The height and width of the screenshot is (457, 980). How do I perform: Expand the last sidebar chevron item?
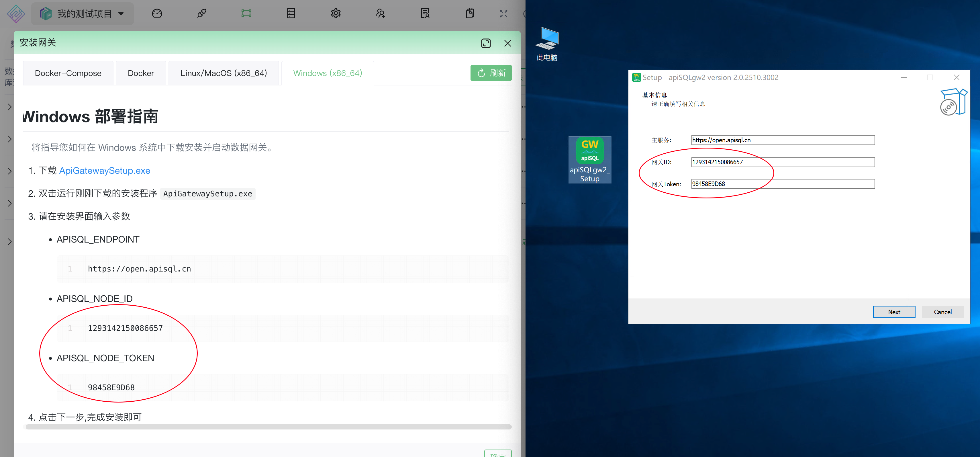click(9, 242)
